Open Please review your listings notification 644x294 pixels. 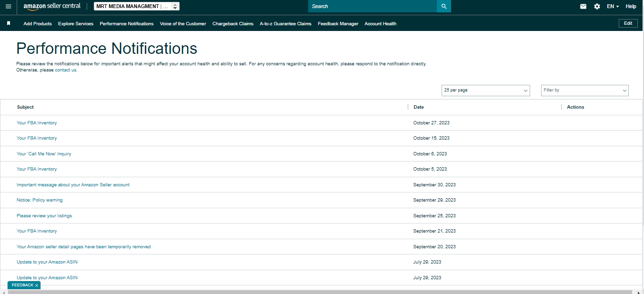click(x=44, y=216)
